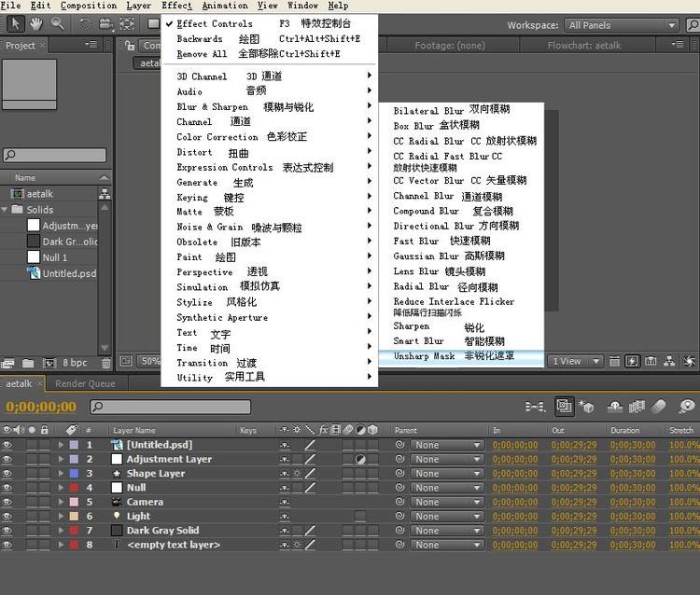Toggle visibility of Shape Layer
The height and width of the screenshot is (595, 700).
pos(7,473)
